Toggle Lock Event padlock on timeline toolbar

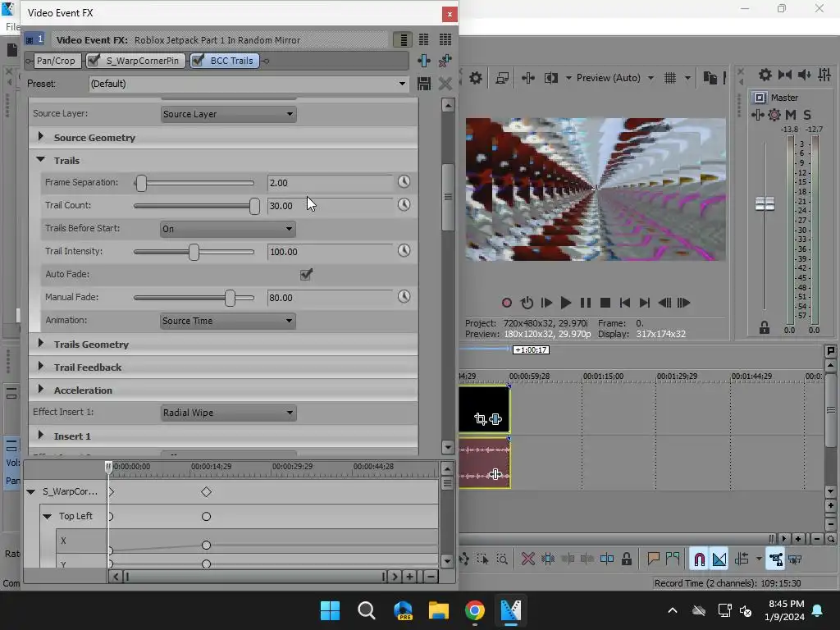pyautogui.click(x=626, y=559)
